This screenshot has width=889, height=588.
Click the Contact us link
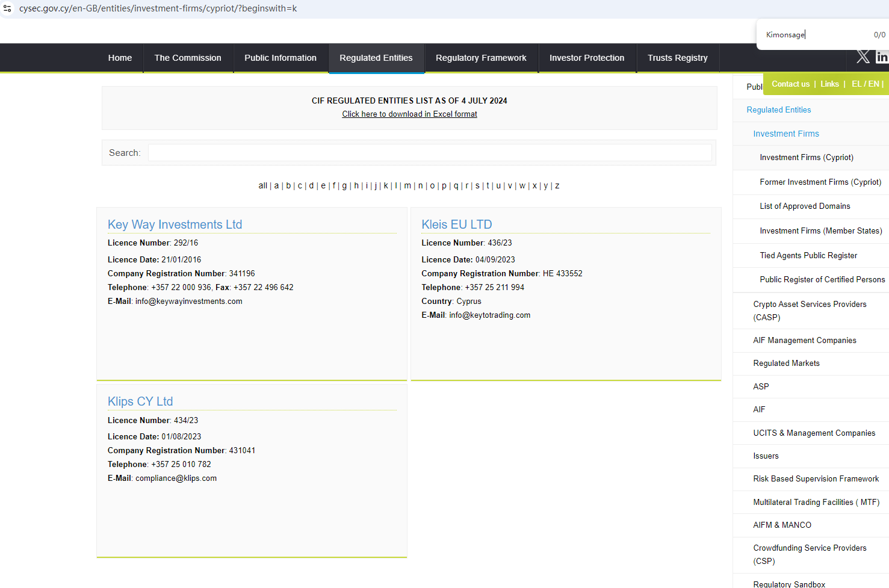click(790, 84)
